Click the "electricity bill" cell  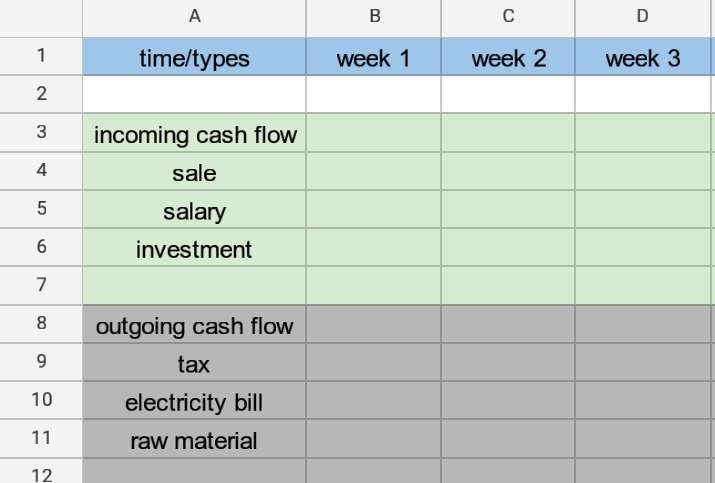pos(194,402)
